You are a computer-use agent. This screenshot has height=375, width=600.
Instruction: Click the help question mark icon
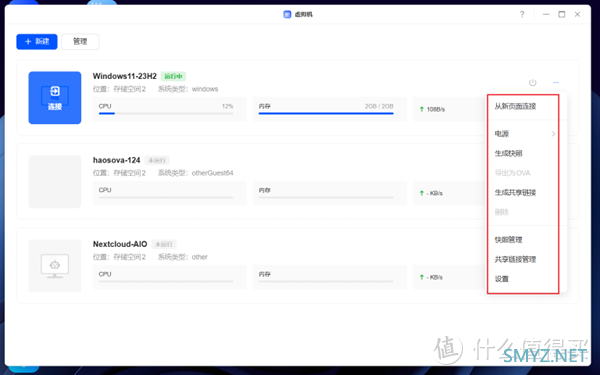pyautogui.click(x=522, y=15)
